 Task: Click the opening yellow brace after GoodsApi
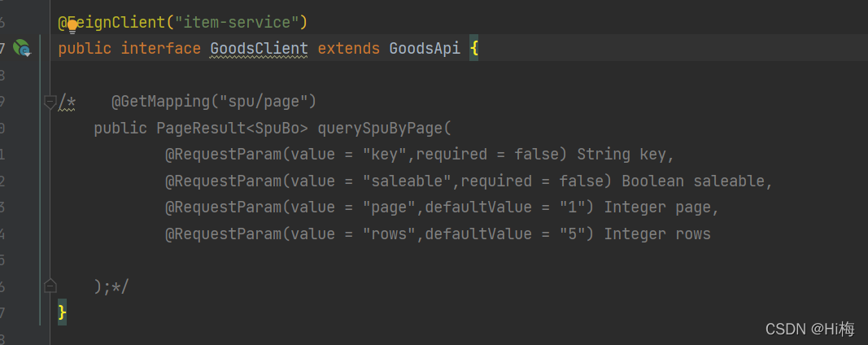[x=473, y=49]
